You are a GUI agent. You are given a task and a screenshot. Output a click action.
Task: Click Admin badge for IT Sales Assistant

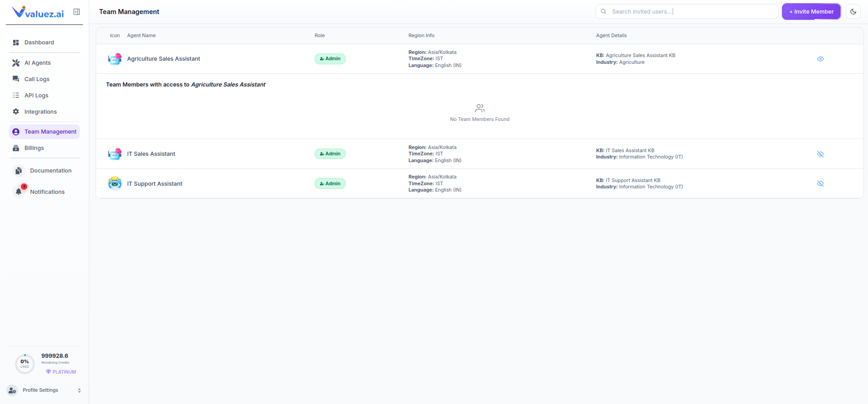coord(330,154)
